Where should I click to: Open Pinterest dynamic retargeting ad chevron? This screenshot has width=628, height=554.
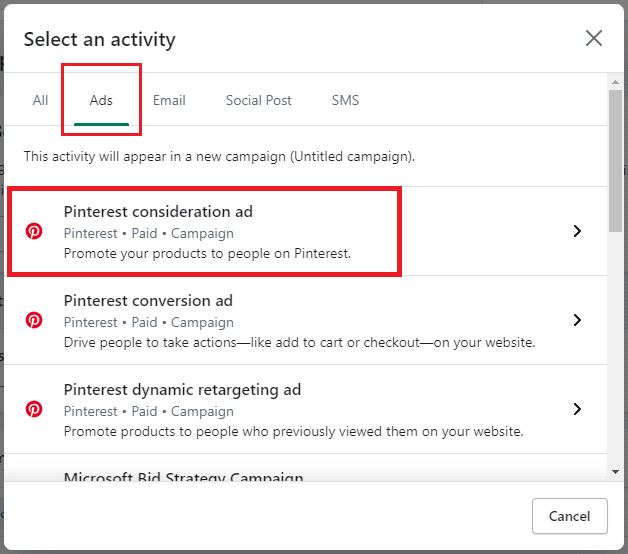point(577,409)
